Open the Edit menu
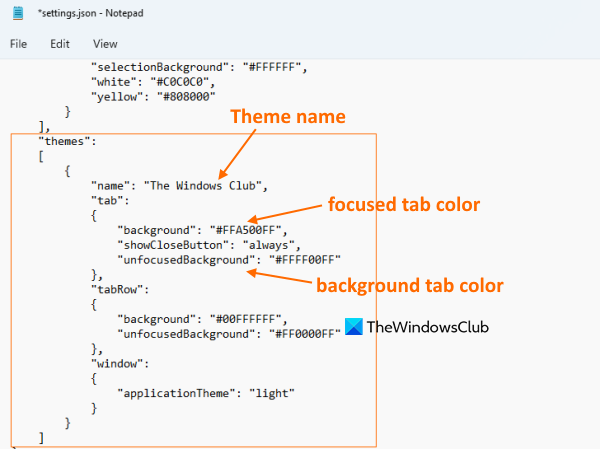Image resolution: width=600 pixels, height=449 pixels. [60, 44]
